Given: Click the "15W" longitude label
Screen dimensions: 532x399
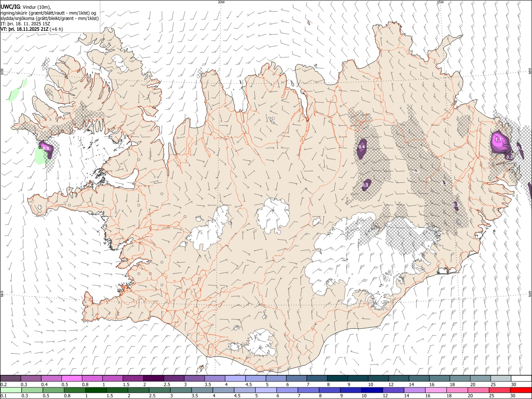Looking at the screenshot, I should click(x=440, y=2).
